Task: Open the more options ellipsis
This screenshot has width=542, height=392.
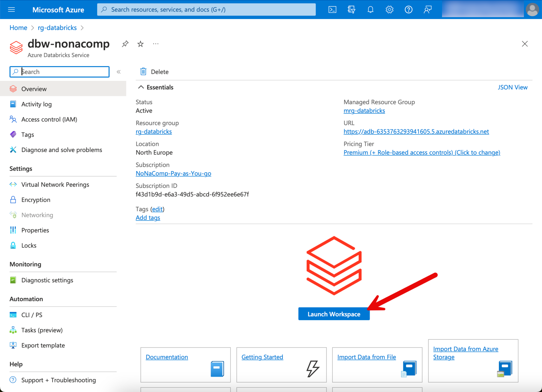Action: click(156, 44)
